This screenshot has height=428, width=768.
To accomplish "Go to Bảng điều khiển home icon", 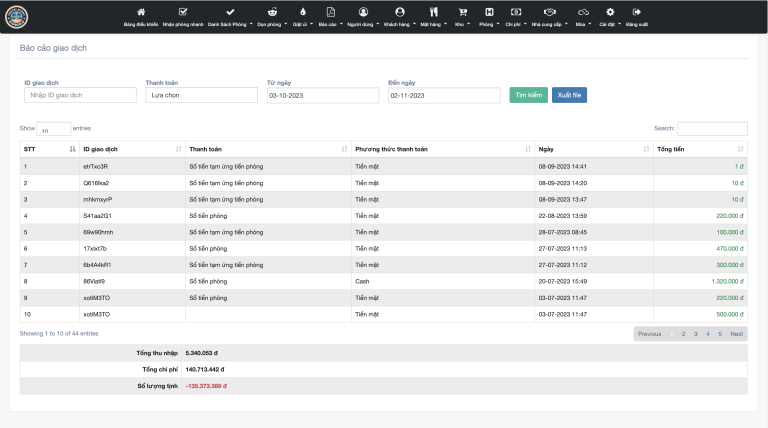I will click(141, 12).
